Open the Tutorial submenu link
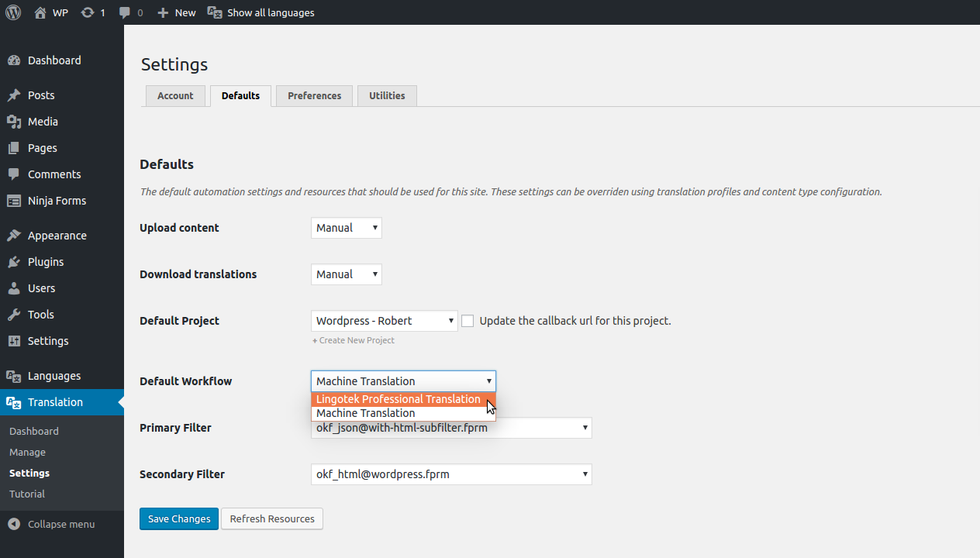 click(x=27, y=494)
